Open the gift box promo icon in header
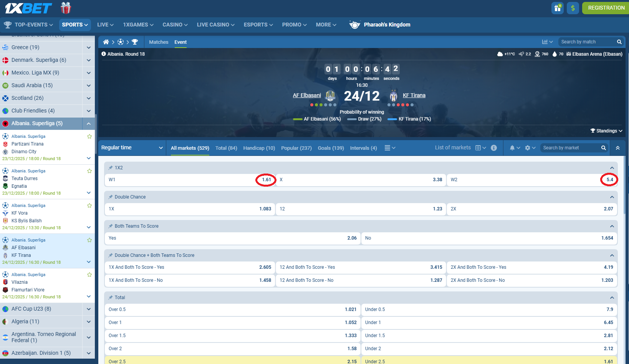This screenshot has width=629, height=364. click(557, 8)
